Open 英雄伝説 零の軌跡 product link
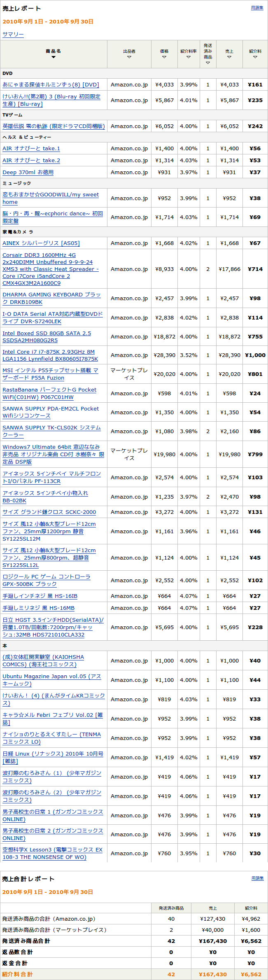Image resolution: width=268 pixels, height=980 pixels. coord(54,126)
